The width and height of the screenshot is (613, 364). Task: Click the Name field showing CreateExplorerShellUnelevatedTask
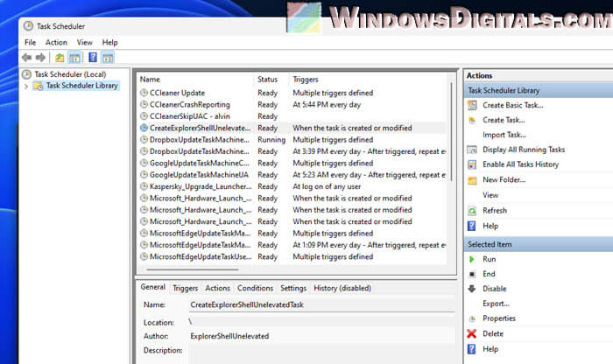pos(321,304)
